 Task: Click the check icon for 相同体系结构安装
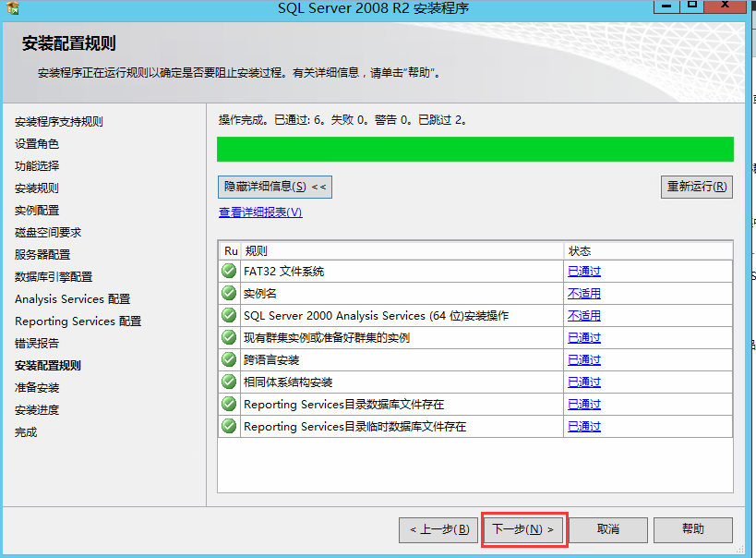[x=229, y=382]
